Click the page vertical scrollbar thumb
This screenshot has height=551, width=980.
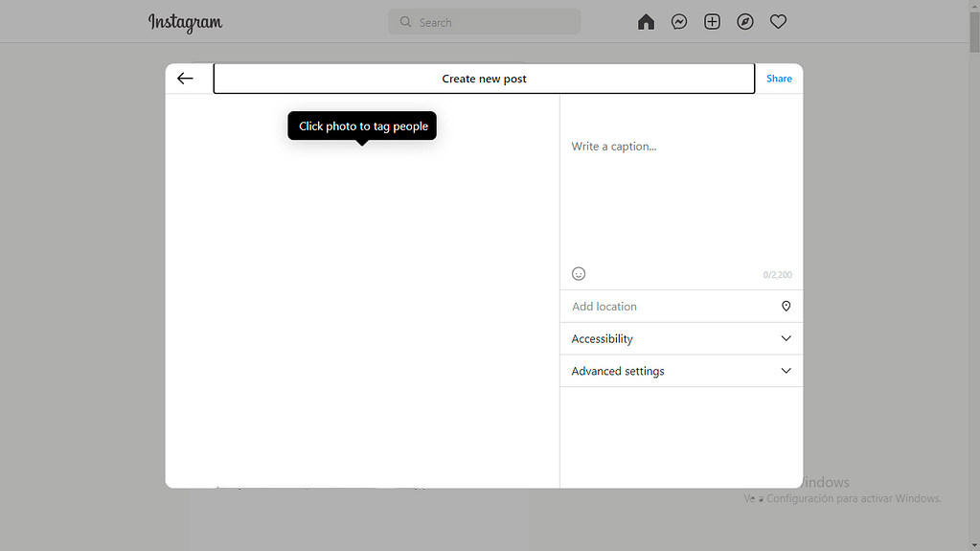pyautogui.click(x=974, y=33)
